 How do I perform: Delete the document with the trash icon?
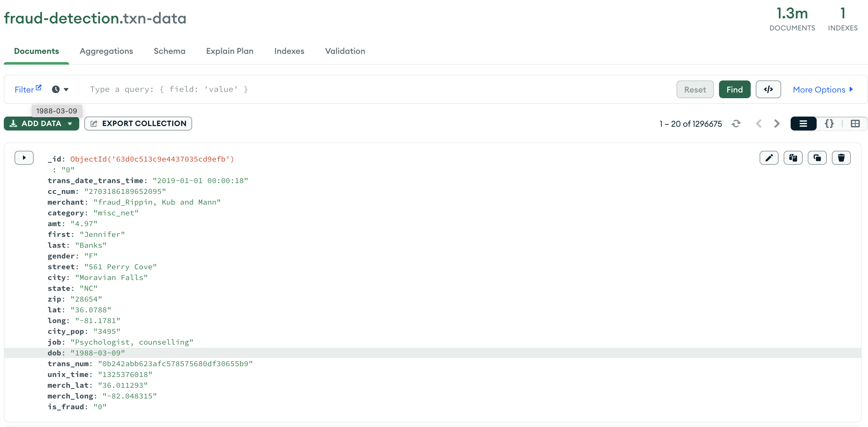(x=841, y=158)
